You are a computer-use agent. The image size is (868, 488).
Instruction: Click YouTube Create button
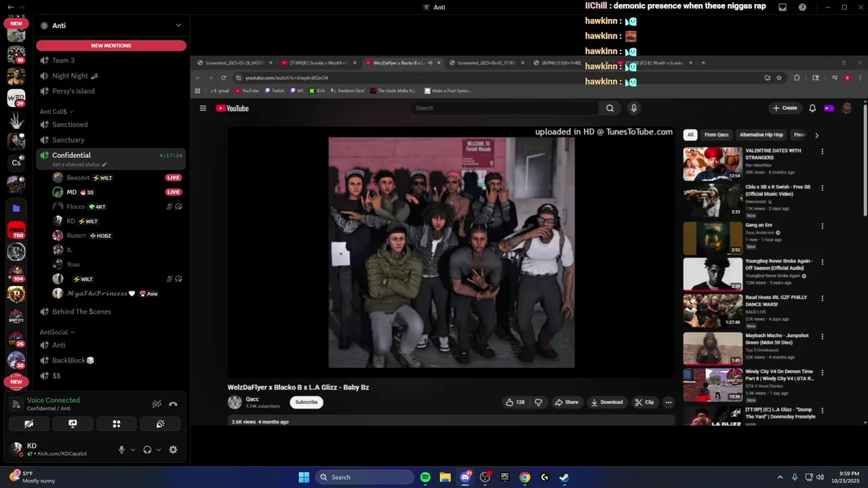point(785,108)
